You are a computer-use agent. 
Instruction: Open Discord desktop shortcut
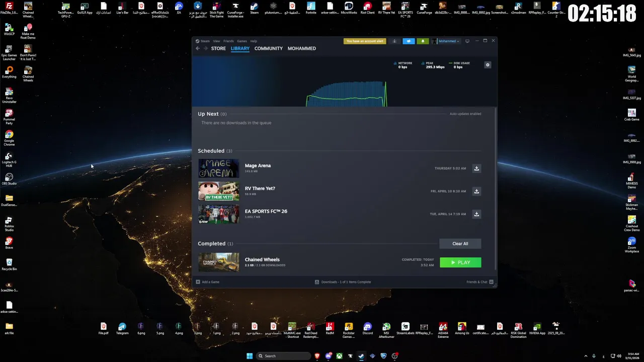pyautogui.click(x=367, y=329)
